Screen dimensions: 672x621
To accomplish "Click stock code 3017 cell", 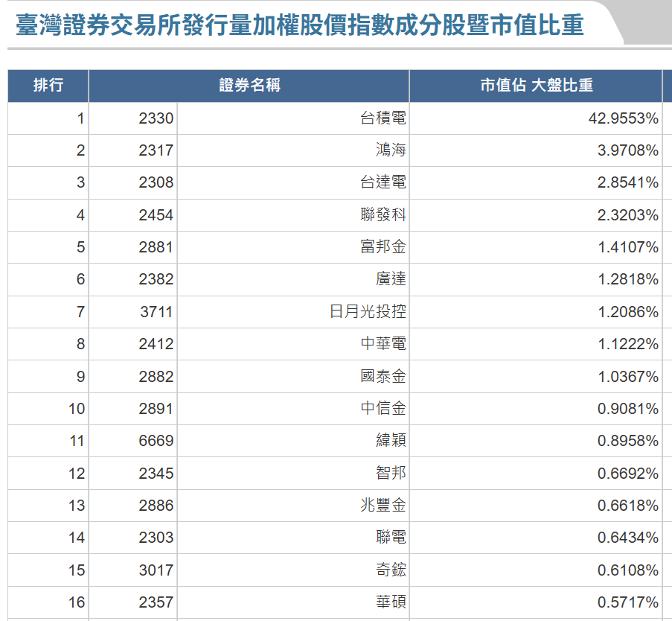I will pos(156,570).
